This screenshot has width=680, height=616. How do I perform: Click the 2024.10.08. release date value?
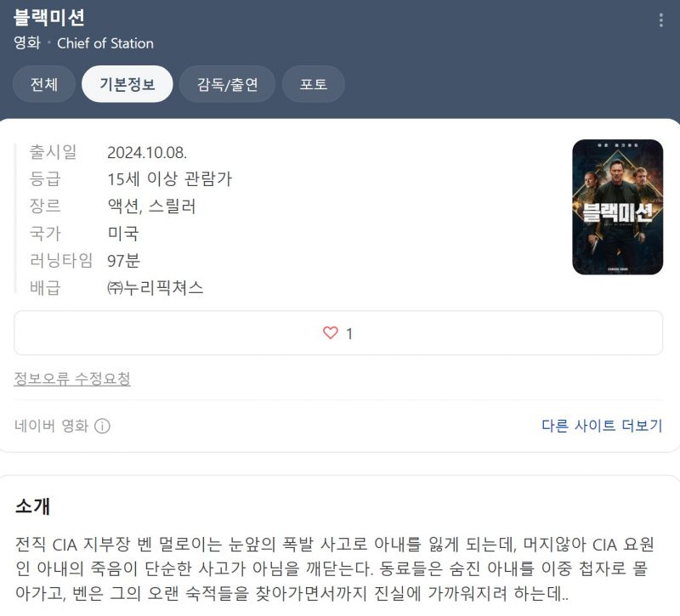tap(147, 153)
